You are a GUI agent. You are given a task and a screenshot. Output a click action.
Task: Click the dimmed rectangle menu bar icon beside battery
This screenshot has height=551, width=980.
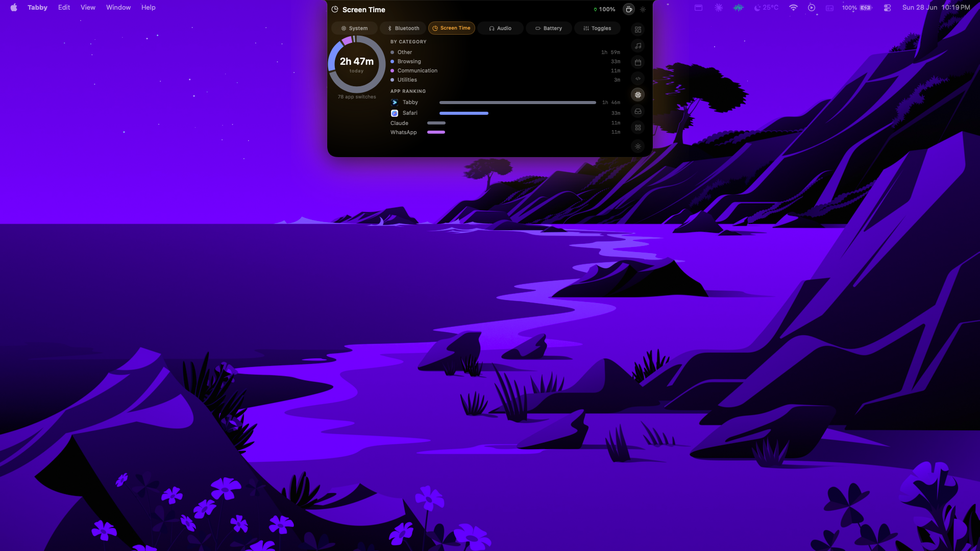tap(830, 8)
